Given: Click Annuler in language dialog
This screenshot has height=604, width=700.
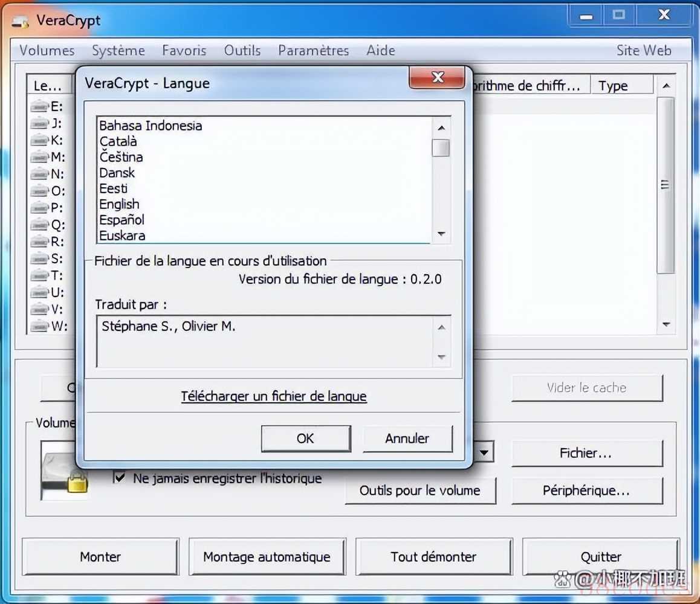Looking at the screenshot, I should (407, 439).
